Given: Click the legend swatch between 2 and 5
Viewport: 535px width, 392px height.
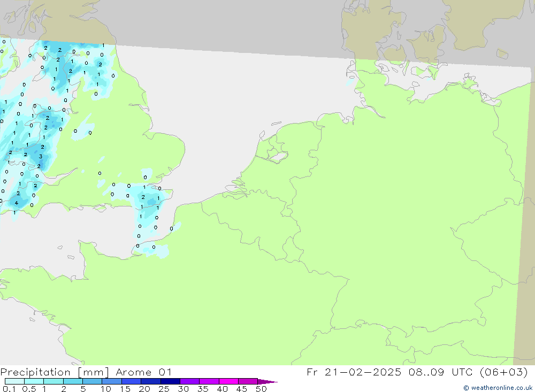Looking at the screenshot, I should pyautogui.click(x=73, y=381).
